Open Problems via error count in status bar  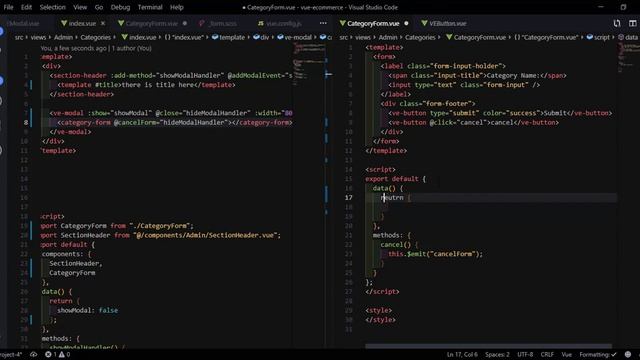(x=51, y=354)
